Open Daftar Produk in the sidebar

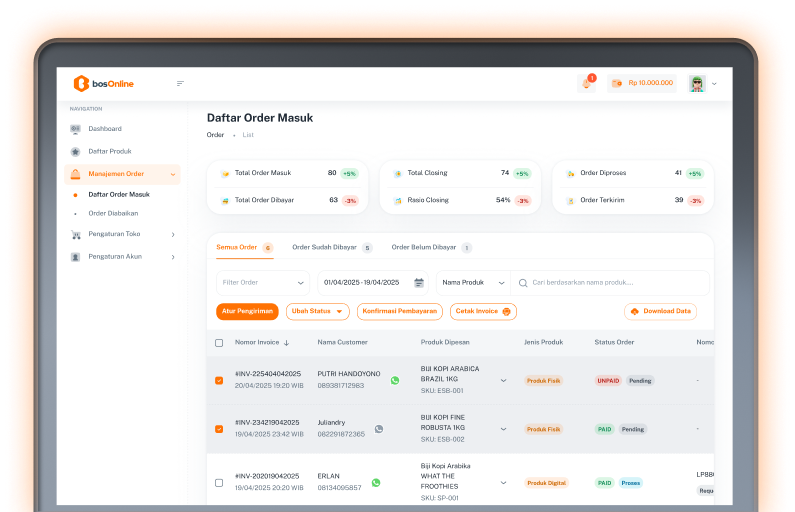110,152
